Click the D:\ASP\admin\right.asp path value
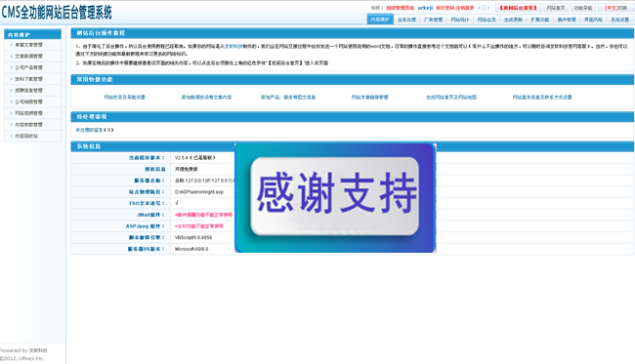Viewport: 635px width, 364px height. [x=199, y=192]
